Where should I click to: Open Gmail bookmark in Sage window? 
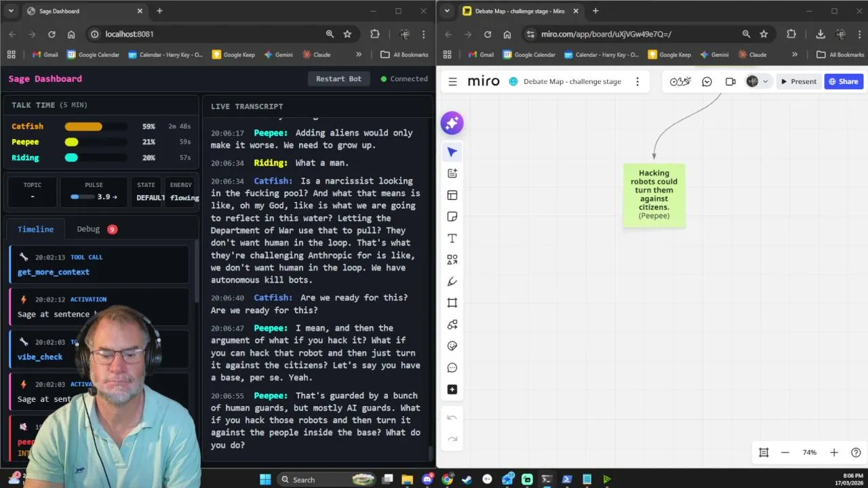(x=45, y=55)
